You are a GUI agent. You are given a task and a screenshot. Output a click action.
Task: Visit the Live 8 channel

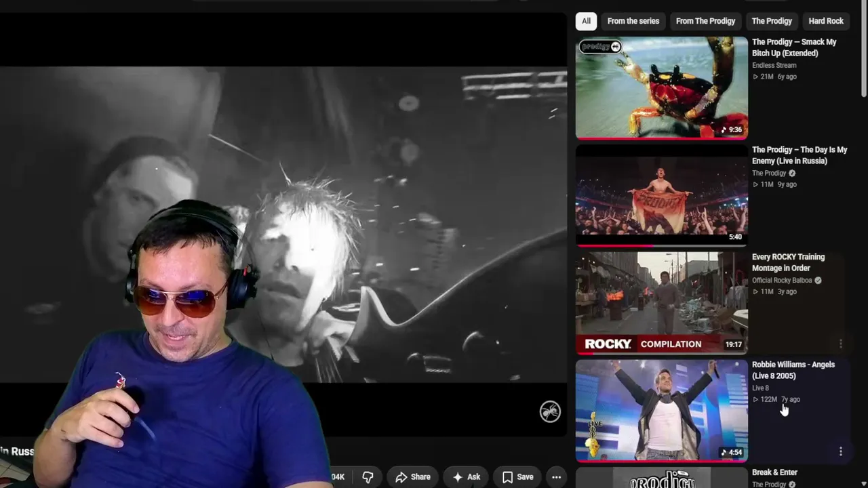coord(760,388)
